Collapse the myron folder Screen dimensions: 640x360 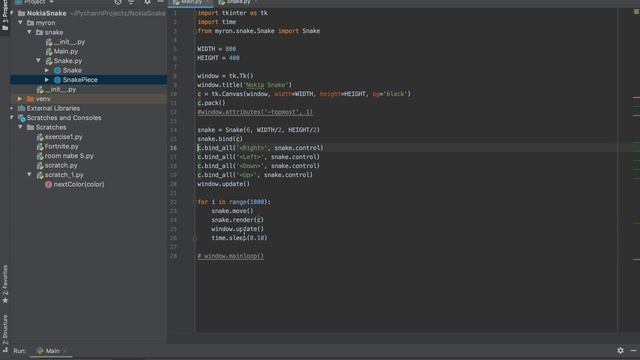coord(20,23)
